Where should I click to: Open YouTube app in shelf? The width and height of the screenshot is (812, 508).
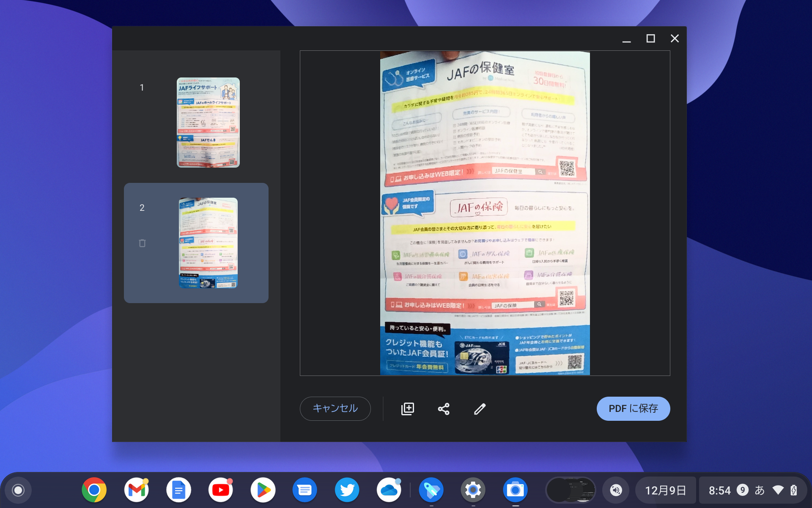tap(220, 490)
